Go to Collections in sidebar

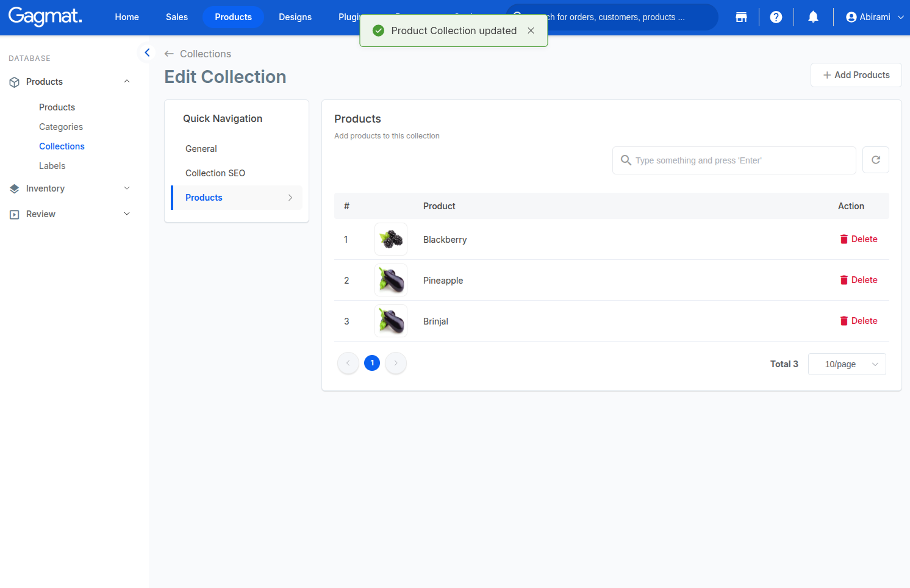point(62,146)
